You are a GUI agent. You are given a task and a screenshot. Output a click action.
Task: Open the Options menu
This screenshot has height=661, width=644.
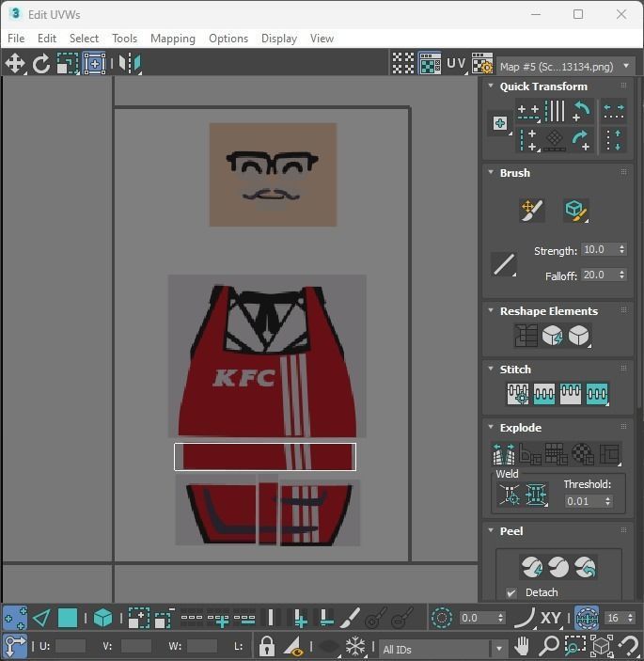(228, 39)
